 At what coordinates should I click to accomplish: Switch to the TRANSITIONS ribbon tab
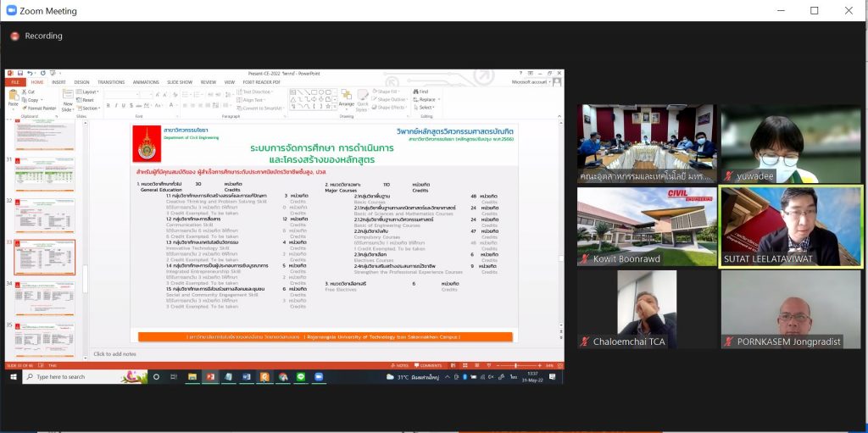click(x=110, y=82)
